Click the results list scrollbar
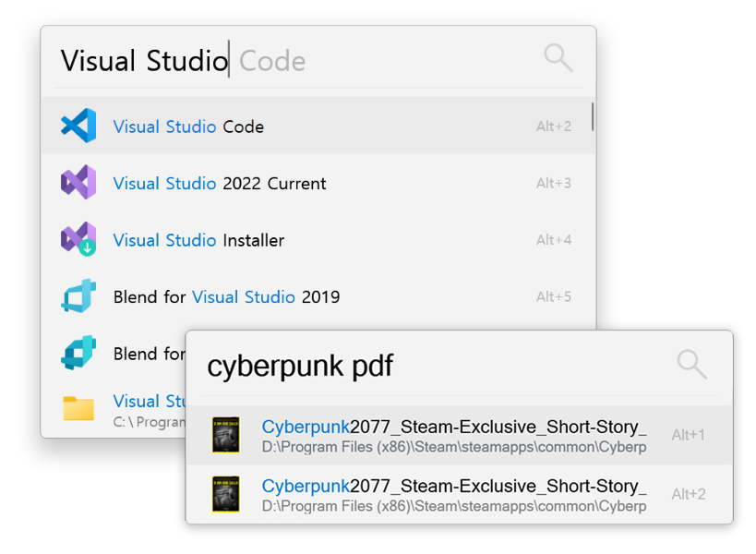 (592, 118)
